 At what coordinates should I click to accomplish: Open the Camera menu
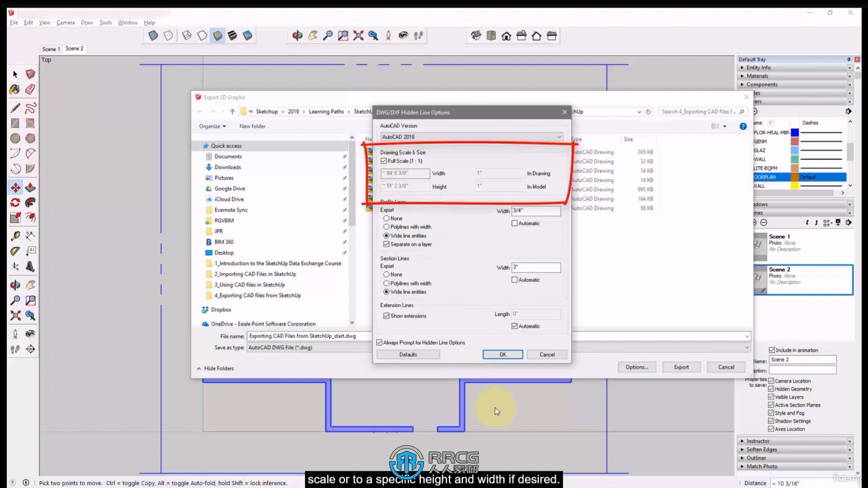(66, 23)
